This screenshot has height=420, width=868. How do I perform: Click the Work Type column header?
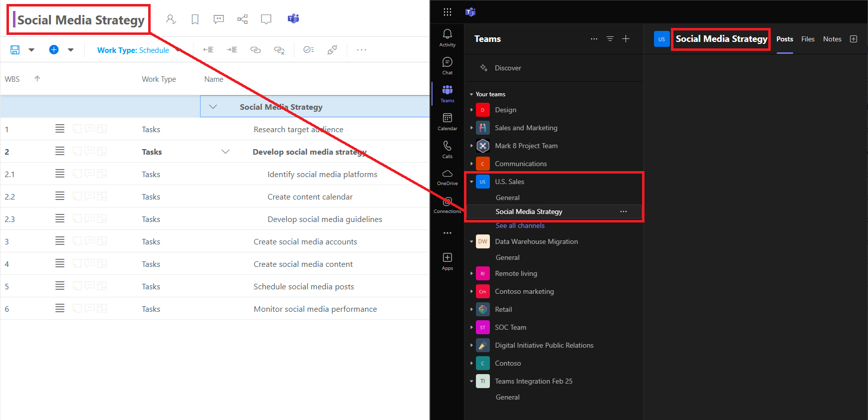coord(159,79)
